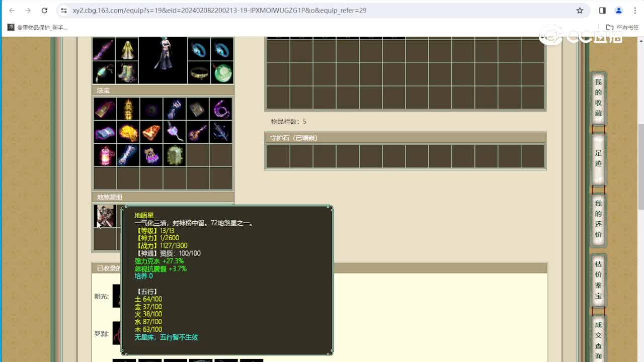Select the purple flower pendant treasure icon
Viewport: 644px width, 362px height.
coord(174,132)
